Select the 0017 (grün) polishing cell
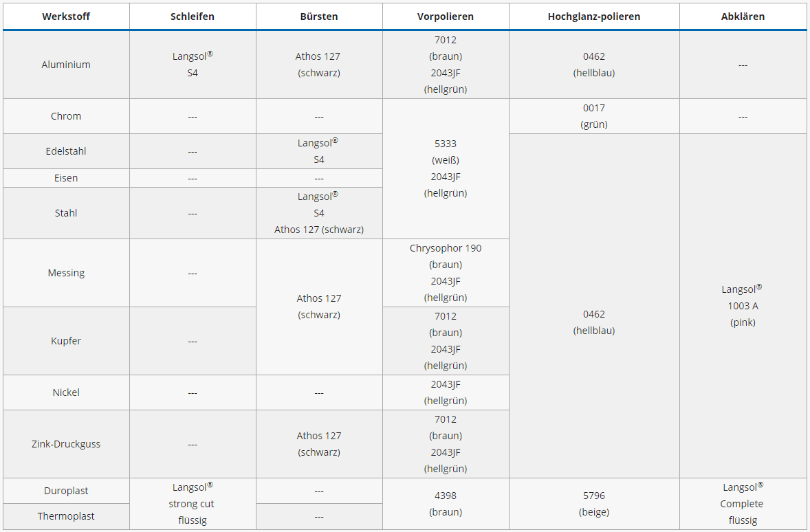 click(594, 116)
